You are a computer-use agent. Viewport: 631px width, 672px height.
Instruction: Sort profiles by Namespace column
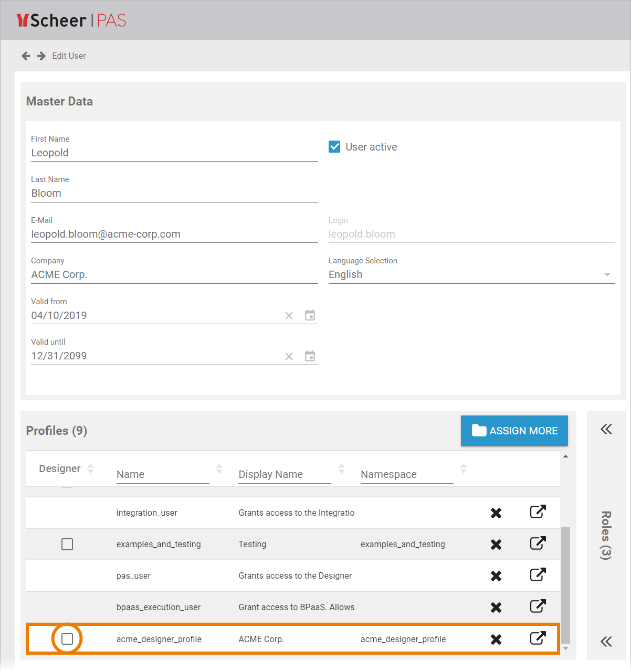[x=463, y=468]
